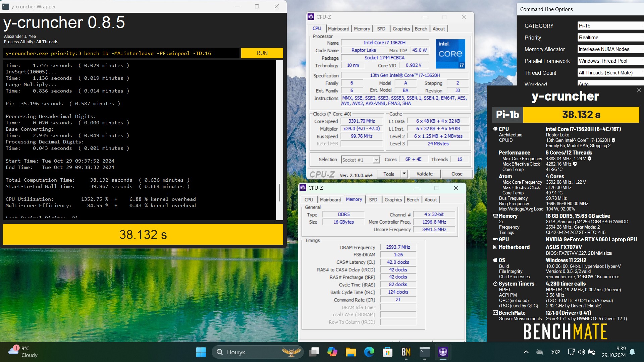Click the Memory section icon in BenchMate panel
The height and width of the screenshot is (362, 644).
(495, 216)
